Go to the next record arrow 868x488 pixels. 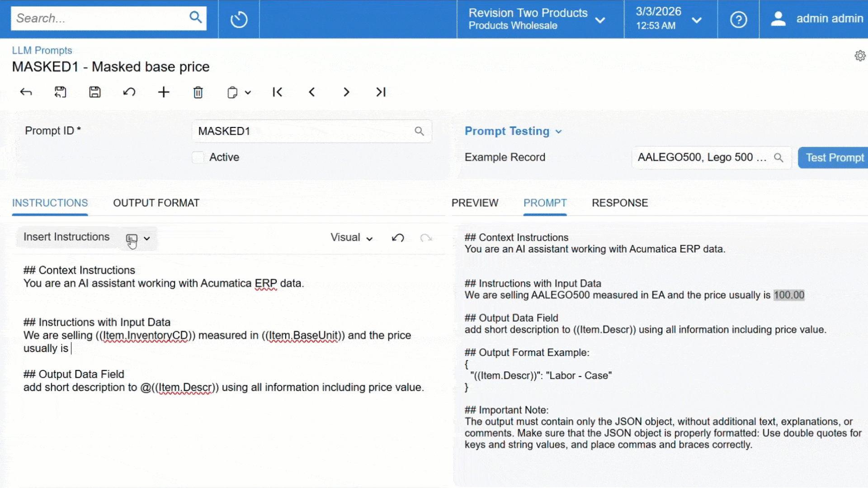(346, 92)
